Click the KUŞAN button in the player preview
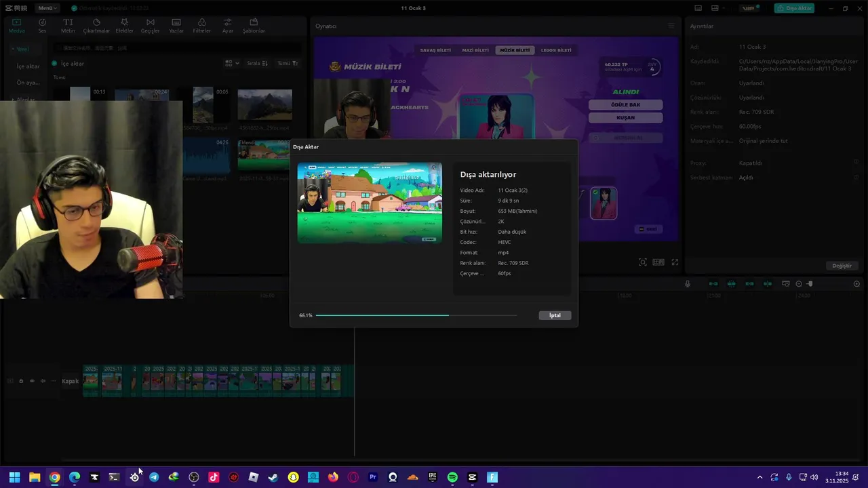This screenshot has height=488, width=868. click(625, 118)
